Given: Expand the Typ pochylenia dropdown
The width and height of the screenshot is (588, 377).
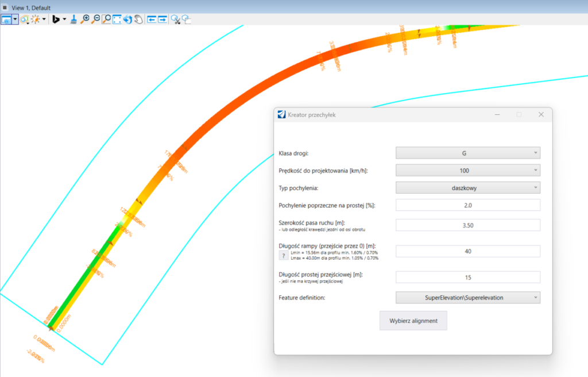Looking at the screenshot, I should point(467,187).
